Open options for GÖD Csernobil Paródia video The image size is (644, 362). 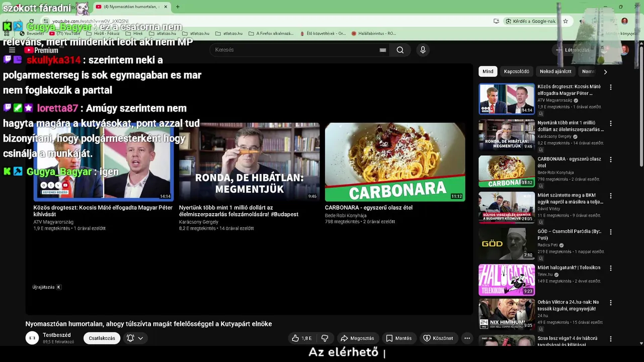611,232
